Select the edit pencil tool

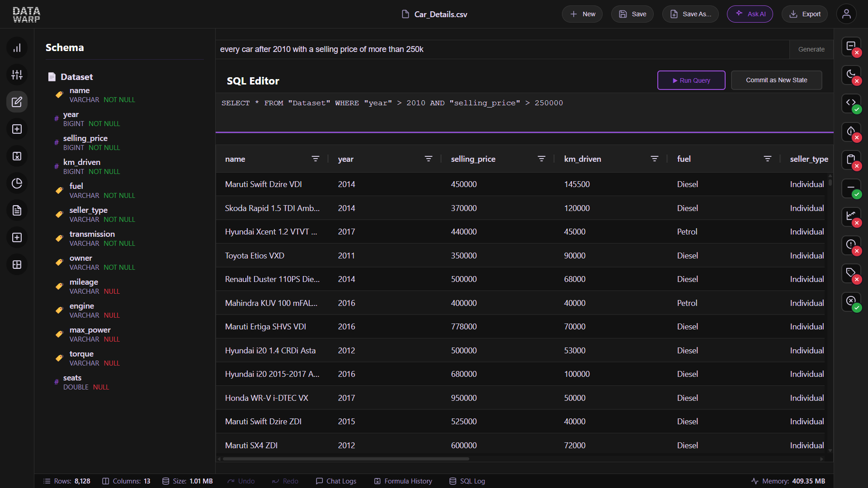17,102
